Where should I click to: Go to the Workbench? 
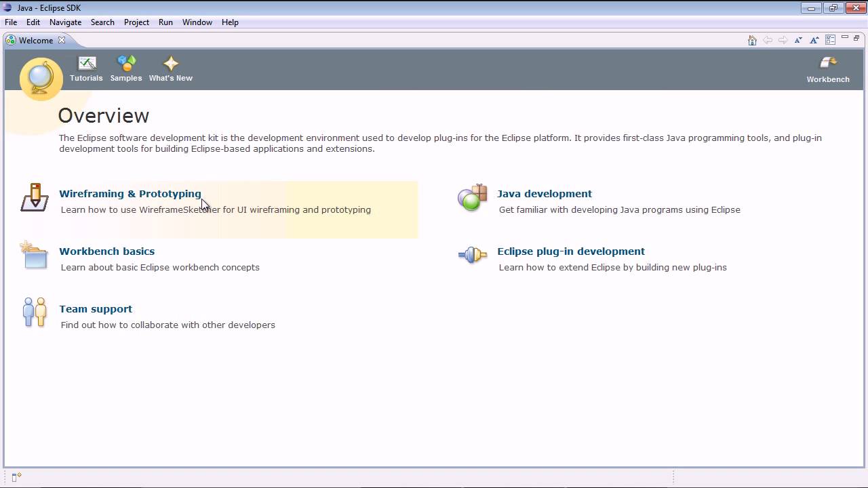click(x=828, y=70)
